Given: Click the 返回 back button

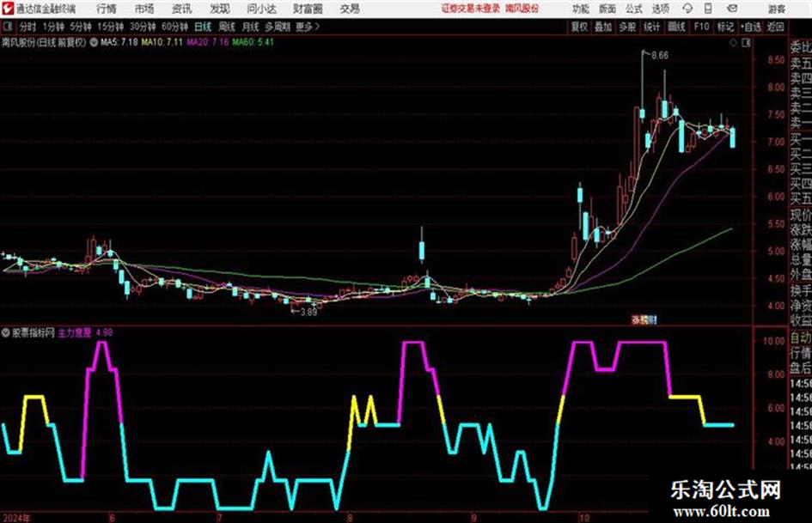Looking at the screenshot, I should [x=775, y=27].
